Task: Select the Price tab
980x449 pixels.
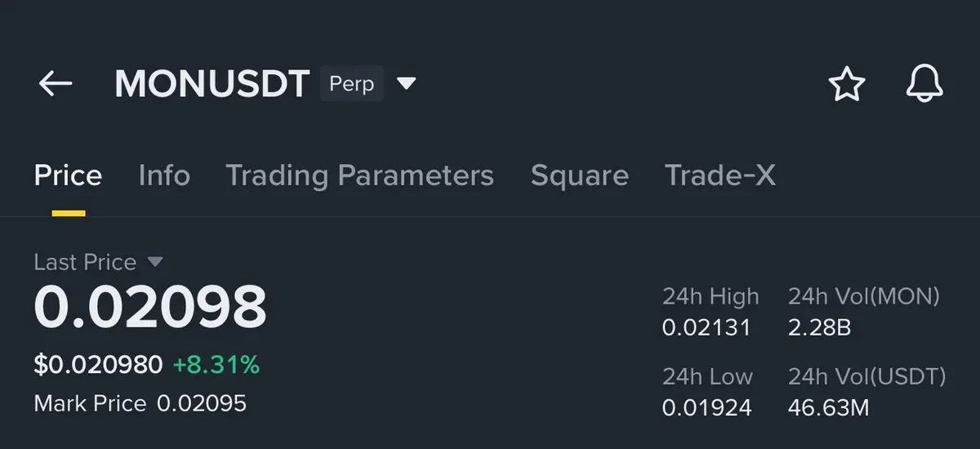Action: tap(68, 176)
